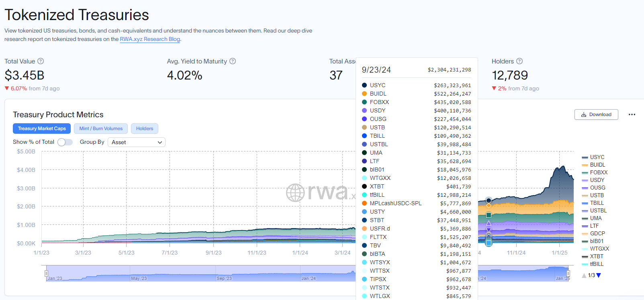Screen dimensions: 644x300
Task: Open the Group By Asset dropdown
Action: pyautogui.click(x=137, y=142)
